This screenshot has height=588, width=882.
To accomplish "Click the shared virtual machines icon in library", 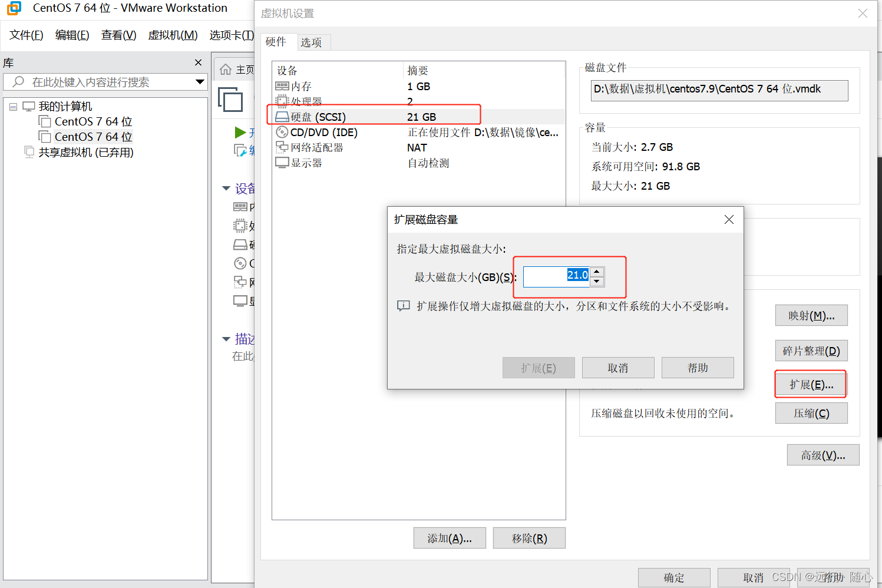I will 29,152.
